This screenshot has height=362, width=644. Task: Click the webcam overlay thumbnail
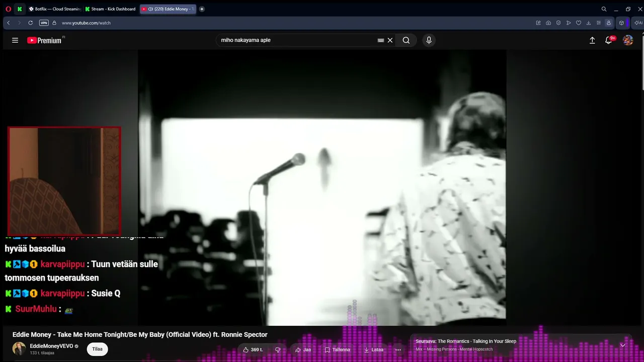pos(64,181)
